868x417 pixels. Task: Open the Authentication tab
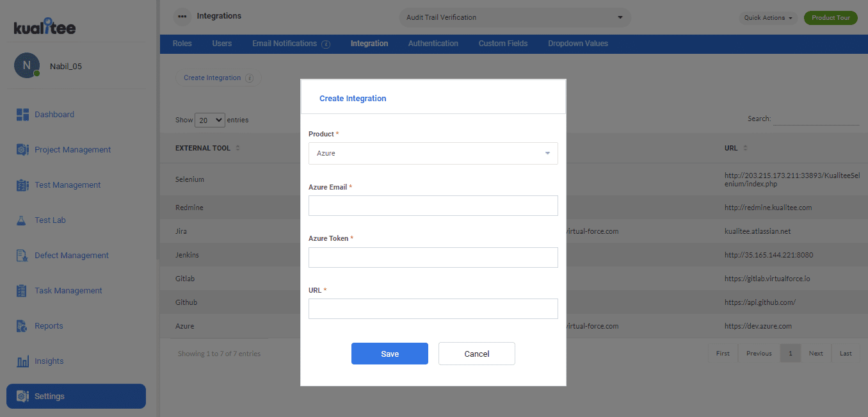coord(433,44)
